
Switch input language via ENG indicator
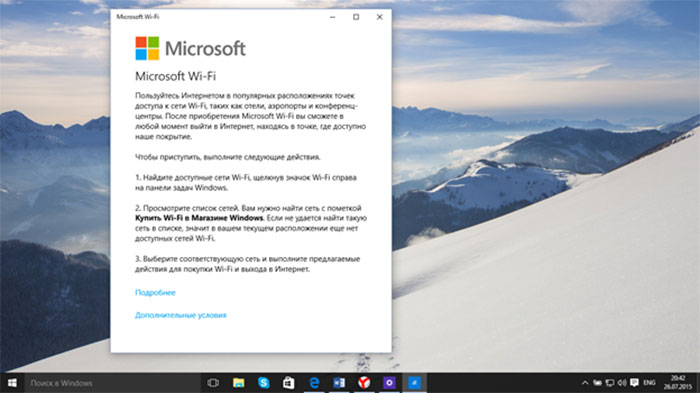pos(649,383)
